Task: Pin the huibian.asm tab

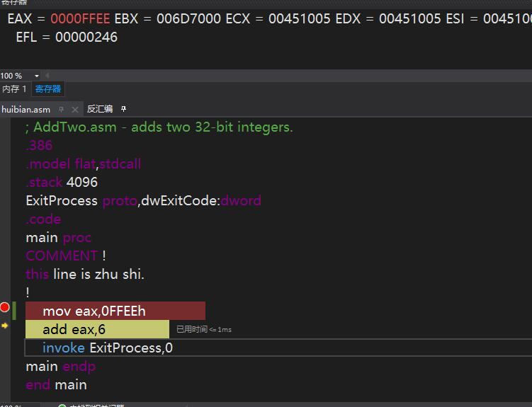Action: 61,109
